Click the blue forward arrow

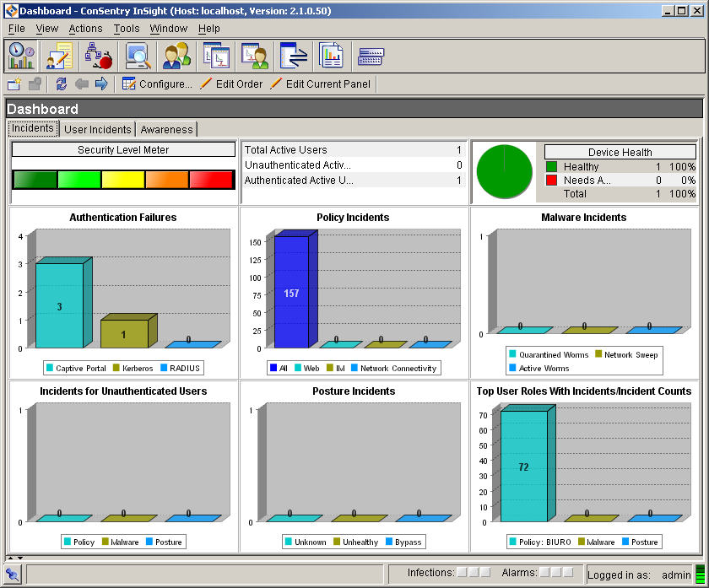click(x=101, y=84)
